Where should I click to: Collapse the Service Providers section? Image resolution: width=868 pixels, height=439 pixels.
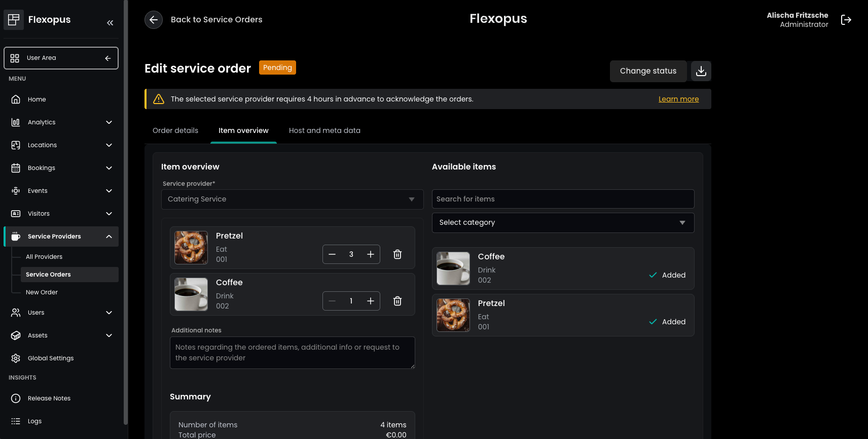click(109, 237)
